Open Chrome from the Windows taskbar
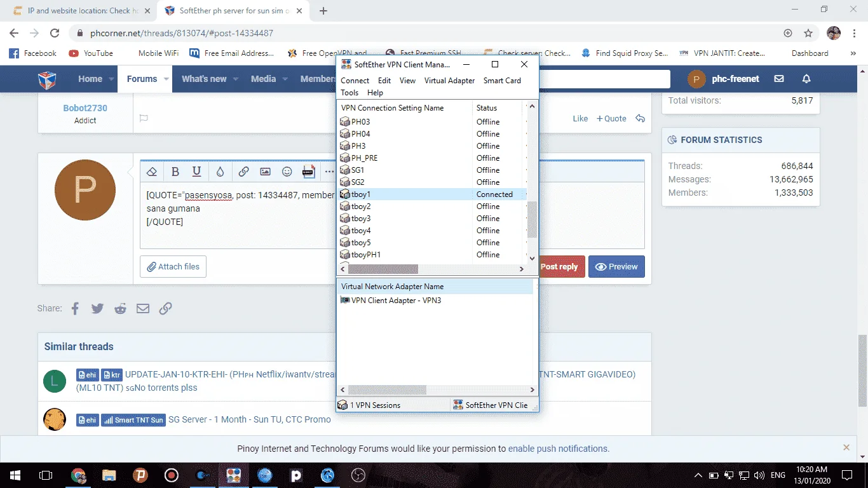 [x=79, y=475]
